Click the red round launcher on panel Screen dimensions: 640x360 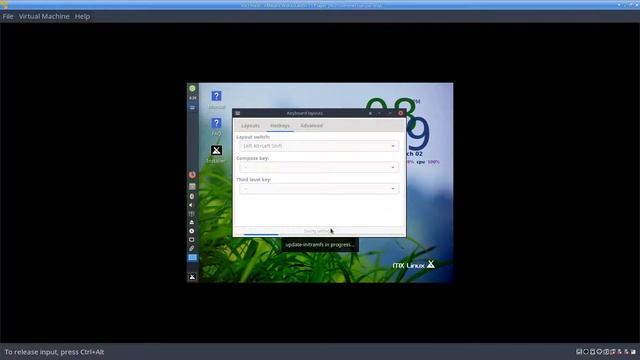(192, 175)
